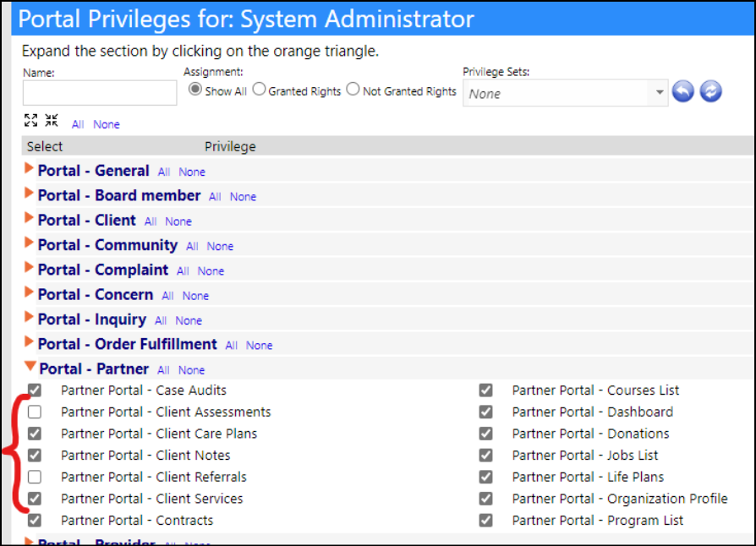The width and height of the screenshot is (756, 546).
Task: Check Partner Portal - Client Referrals checkbox
Action: (34, 477)
